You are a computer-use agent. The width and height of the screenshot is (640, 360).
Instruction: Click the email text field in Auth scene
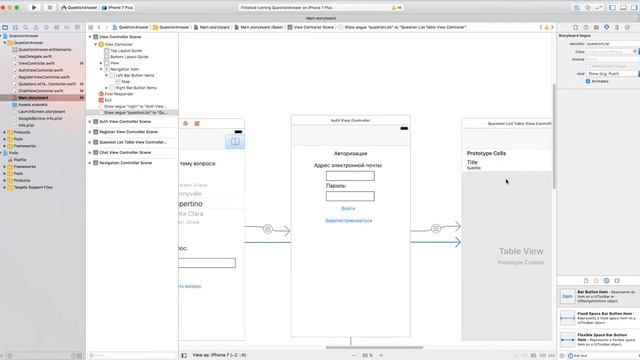click(x=350, y=176)
